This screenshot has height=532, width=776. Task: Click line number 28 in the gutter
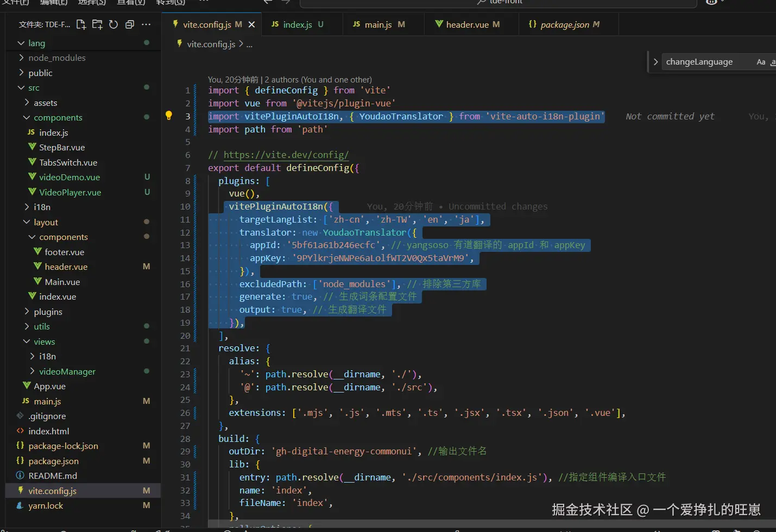[x=185, y=439]
